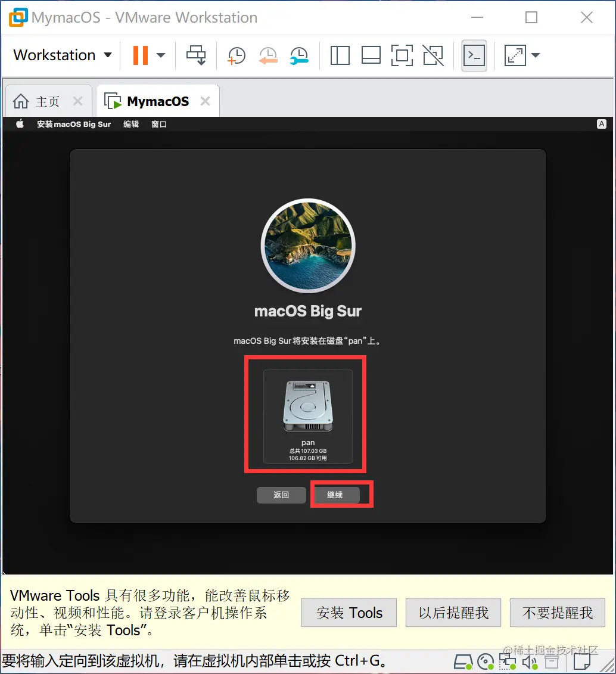Revert the virtual machine to its snapshot
Viewport: 616px width, 674px height.
(x=267, y=56)
